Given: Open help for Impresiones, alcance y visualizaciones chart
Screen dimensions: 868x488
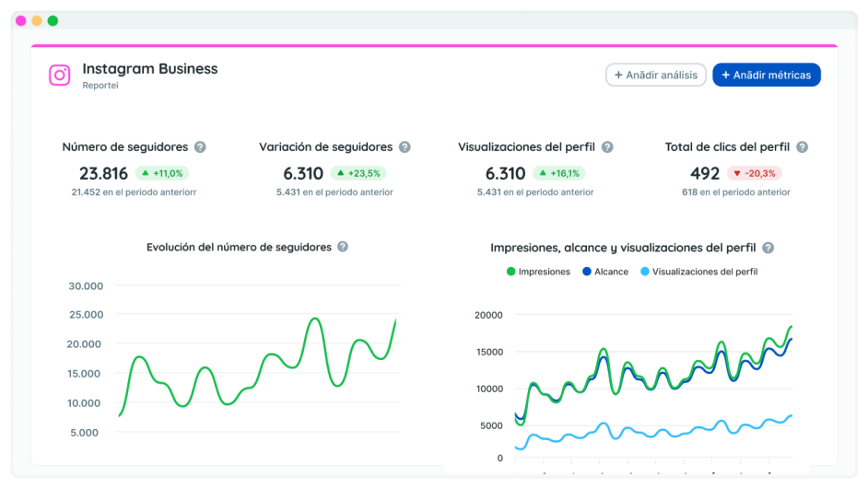Looking at the screenshot, I should [768, 248].
